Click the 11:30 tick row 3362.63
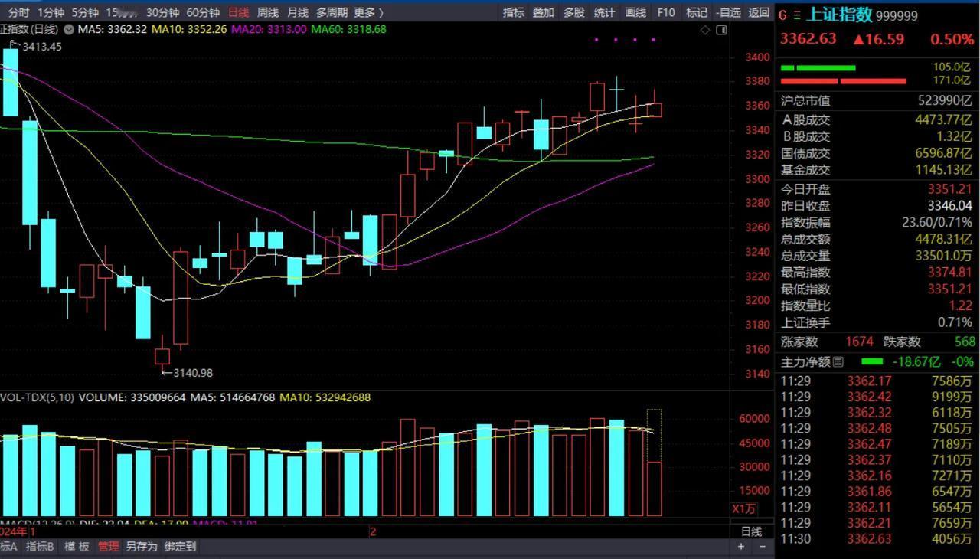This screenshot has width=980, height=559. (877, 539)
